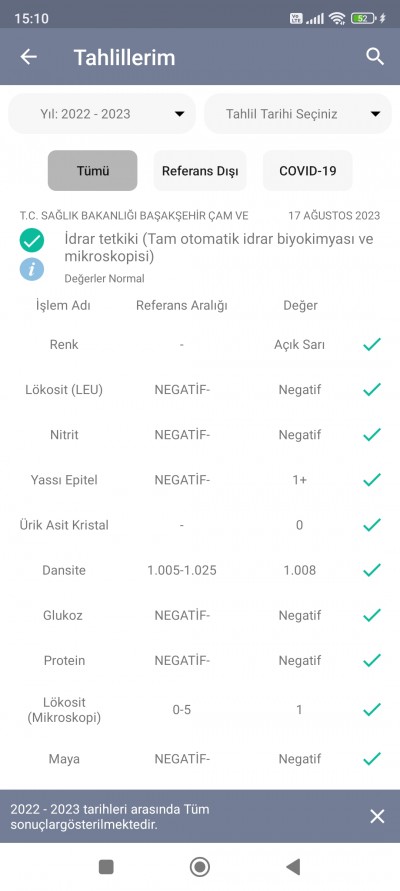Open the İdrar tetkiki test title

click(x=219, y=248)
